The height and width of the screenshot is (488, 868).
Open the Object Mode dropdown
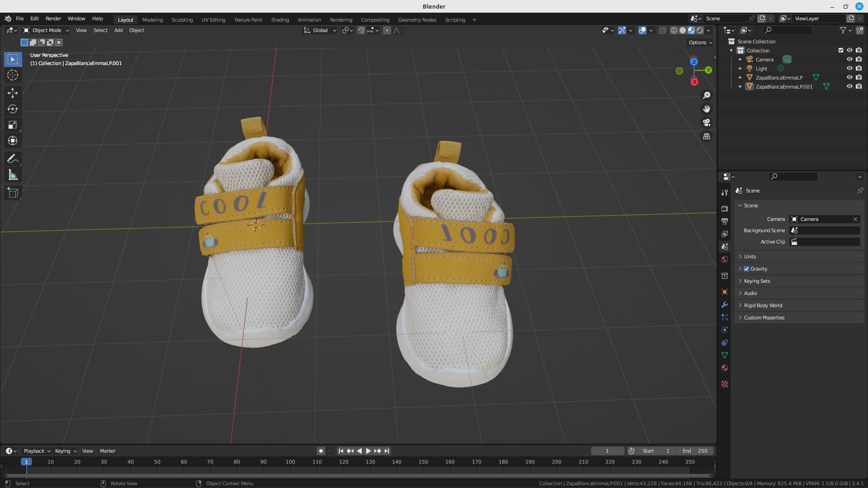click(x=46, y=30)
